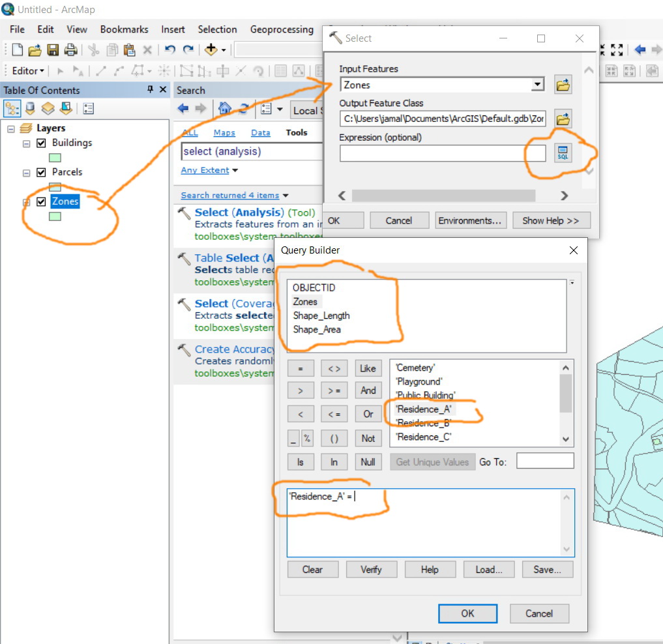Click the And operator button

[368, 390]
